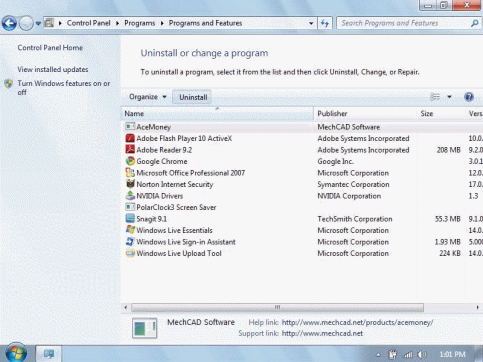The width and height of the screenshot is (483, 362).
Task: Click the AceMoney thumbnail in details pane
Action: pos(144,328)
